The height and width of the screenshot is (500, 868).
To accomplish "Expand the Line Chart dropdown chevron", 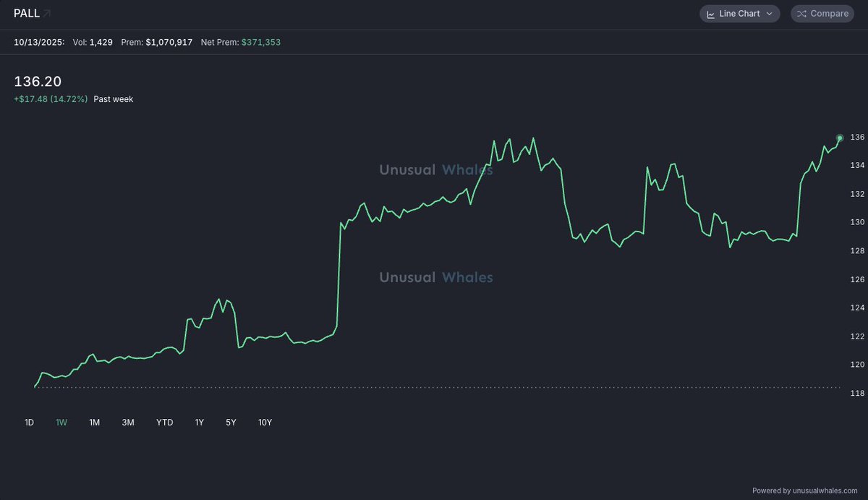I will [x=769, y=14].
